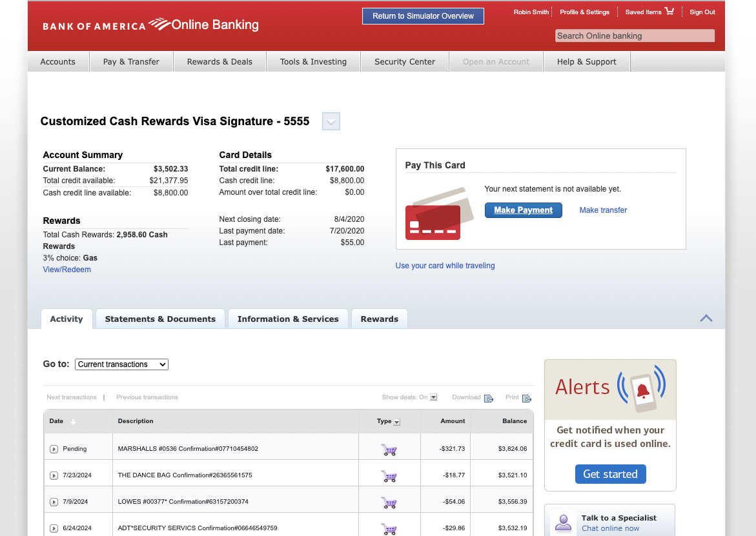Open the Tools & Investing menu
Image resolution: width=756 pixels, height=536 pixels.
(x=313, y=62)
